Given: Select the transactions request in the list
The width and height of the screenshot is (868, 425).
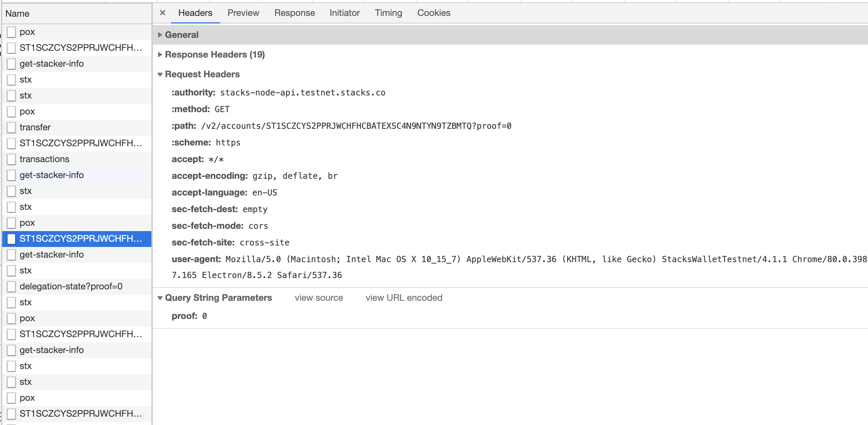Looking at the screenshot, I should 44,159.
